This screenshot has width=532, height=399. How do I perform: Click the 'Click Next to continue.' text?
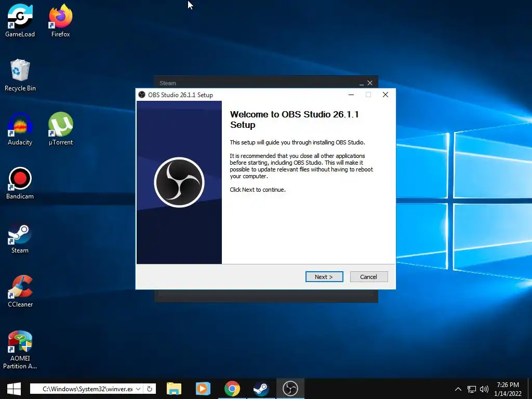click(258, 190)
